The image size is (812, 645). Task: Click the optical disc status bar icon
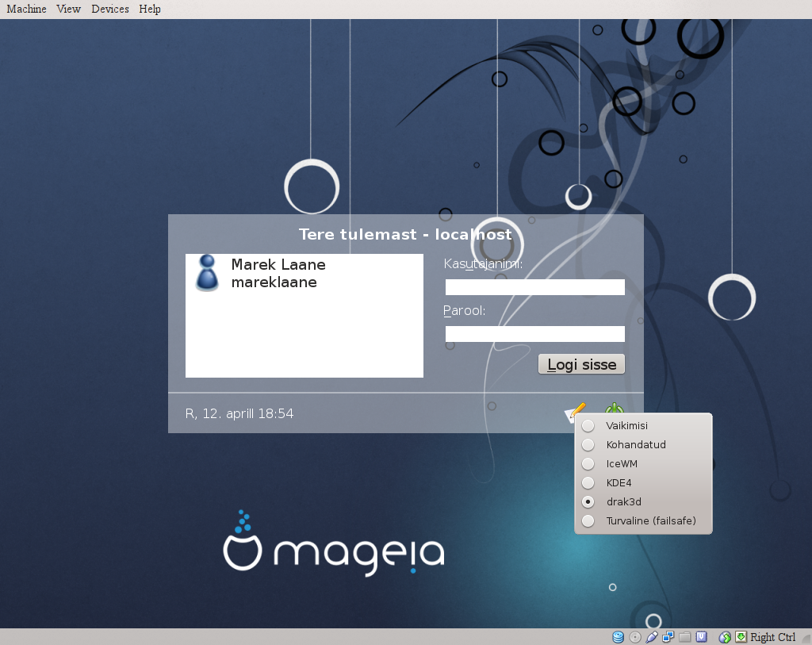[x=635, y=637]
